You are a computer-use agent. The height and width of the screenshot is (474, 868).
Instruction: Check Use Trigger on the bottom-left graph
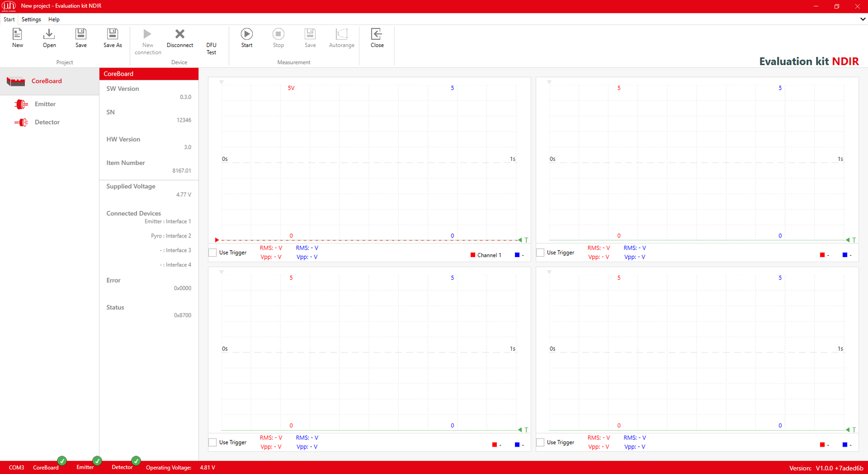click(212, 442)
